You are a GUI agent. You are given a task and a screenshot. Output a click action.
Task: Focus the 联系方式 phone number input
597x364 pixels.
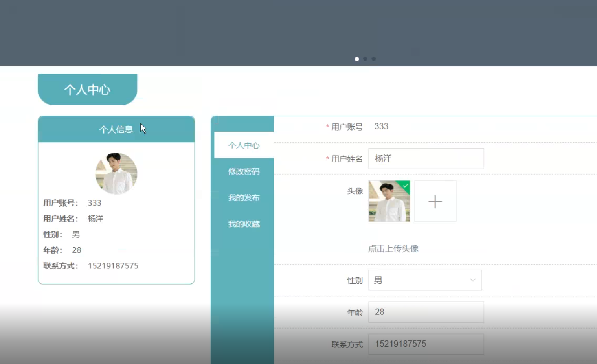pos(426,344)
